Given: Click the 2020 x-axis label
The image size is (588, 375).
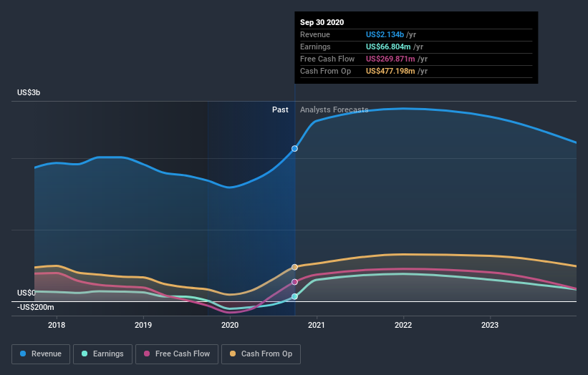Looking at the screenshot, I should pos(230,325).
